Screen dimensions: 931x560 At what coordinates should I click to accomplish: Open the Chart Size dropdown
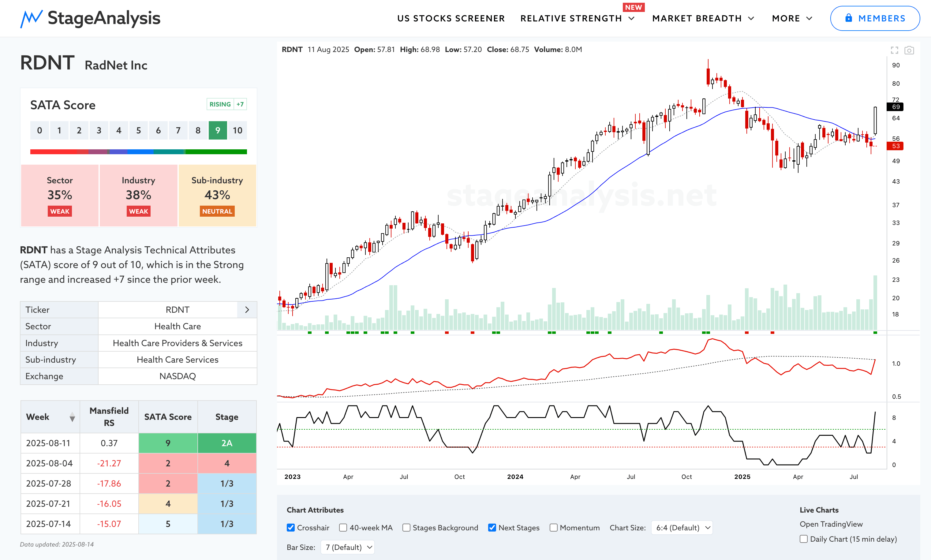click(x=682, y=528)
